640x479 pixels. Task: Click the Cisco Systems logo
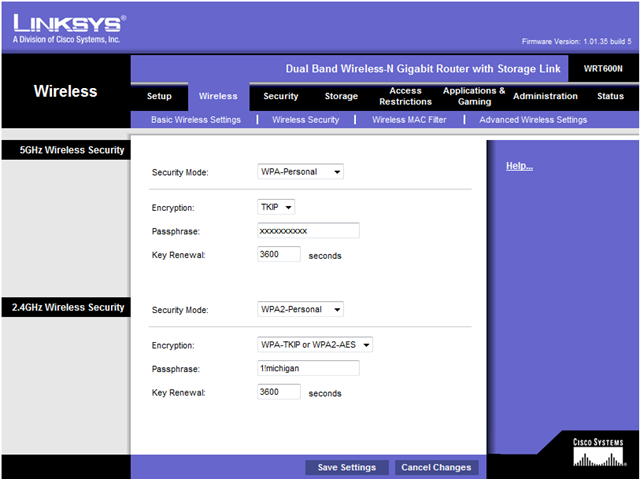598,452
